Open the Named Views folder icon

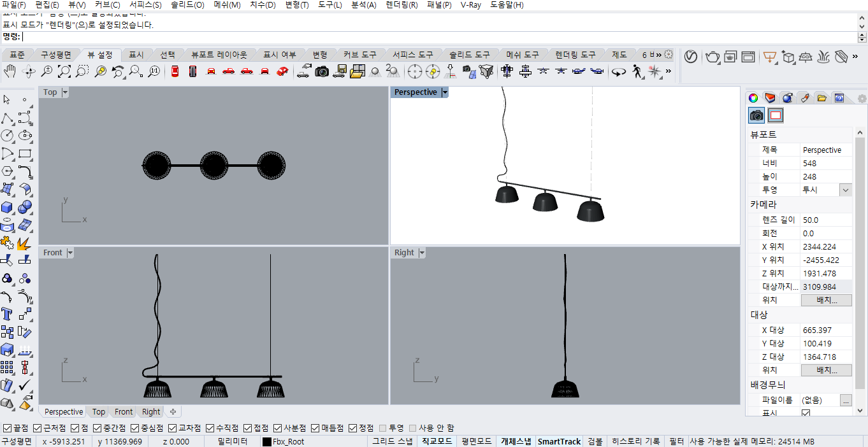[x=358, y=71]
